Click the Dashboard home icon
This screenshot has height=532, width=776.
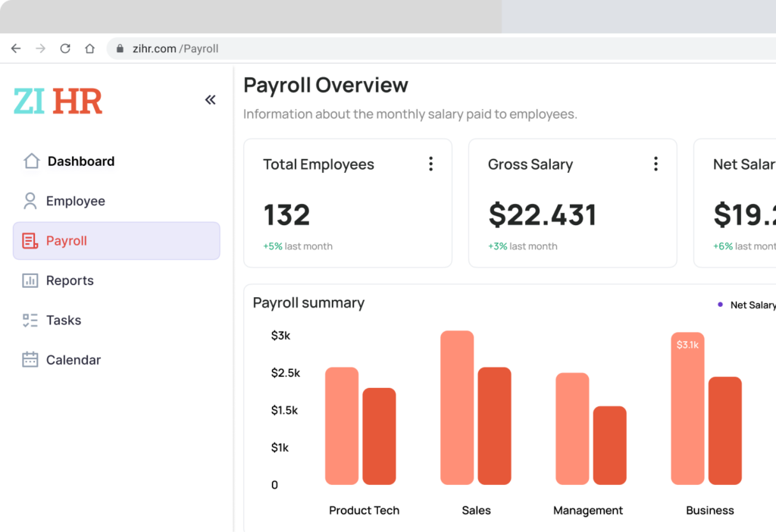pyautogui.click(x=31, y=161)
